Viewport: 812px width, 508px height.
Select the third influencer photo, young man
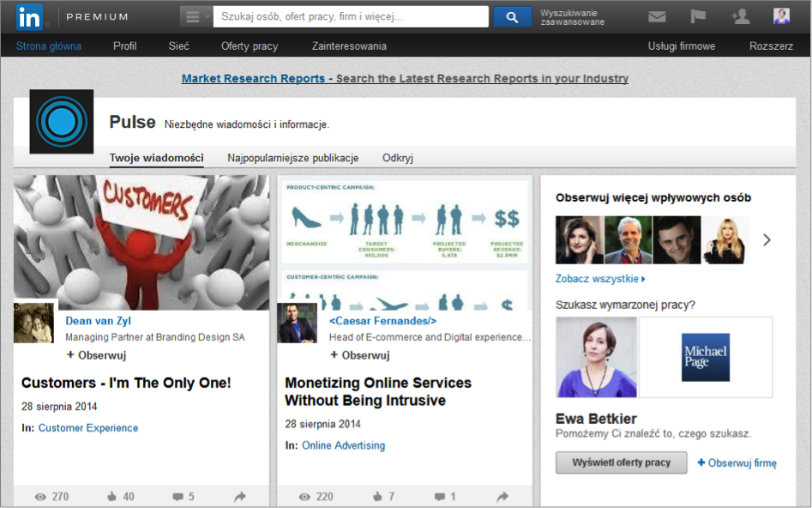pos(677,240)
